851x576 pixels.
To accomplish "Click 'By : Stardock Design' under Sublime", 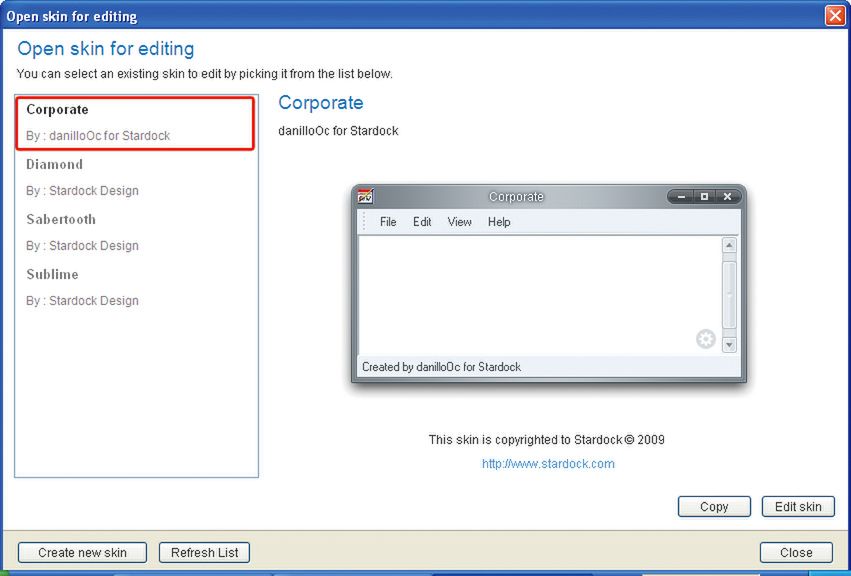I will point(82,300).
